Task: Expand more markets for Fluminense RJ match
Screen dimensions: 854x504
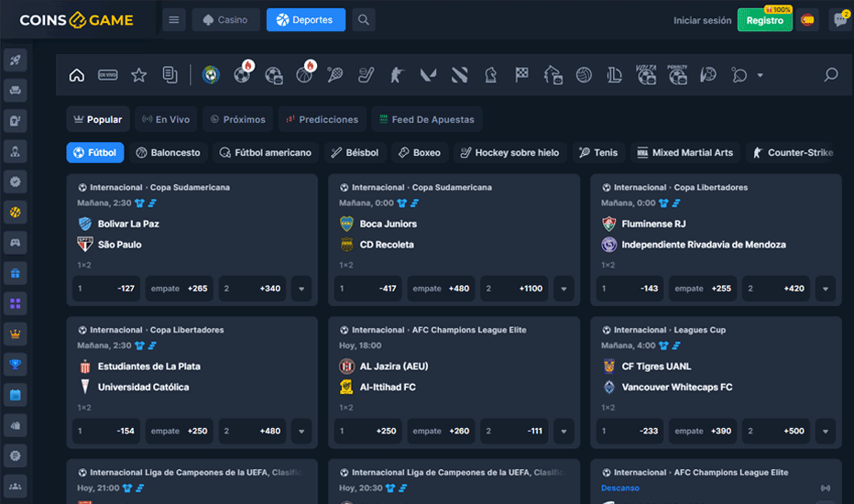Action: pyautogui.click(x=826, y=289)
